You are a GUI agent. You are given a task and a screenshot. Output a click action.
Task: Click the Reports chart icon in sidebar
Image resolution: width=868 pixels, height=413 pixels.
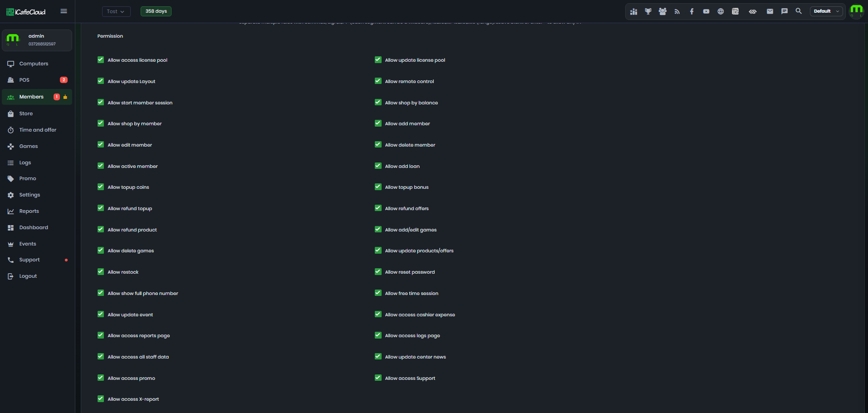tap(10, 211)
